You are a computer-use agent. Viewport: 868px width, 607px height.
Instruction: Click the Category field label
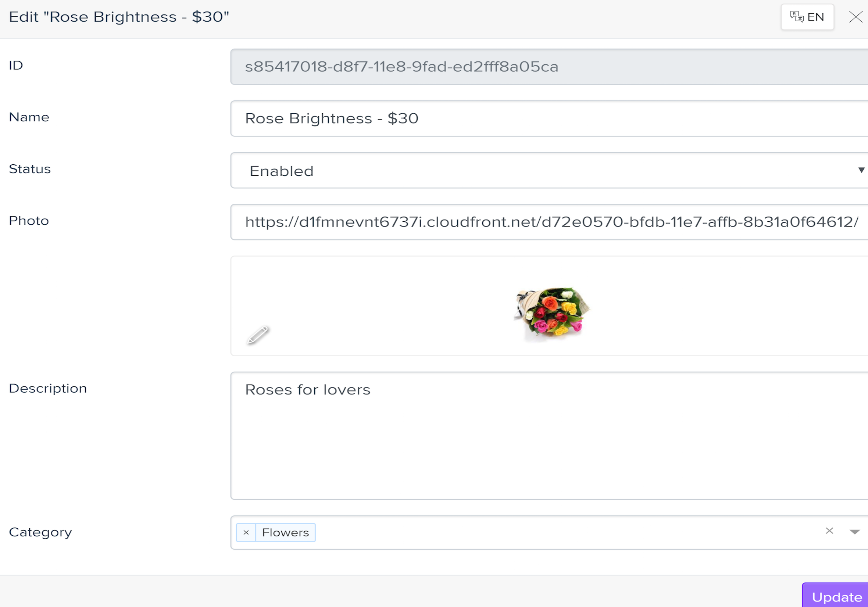(x=40, y=532)
